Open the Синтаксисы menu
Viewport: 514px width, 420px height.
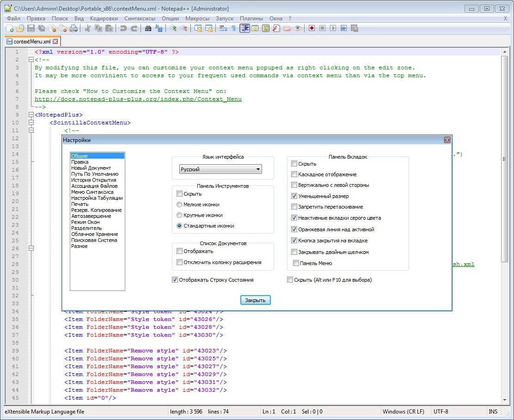pos(140,19)
